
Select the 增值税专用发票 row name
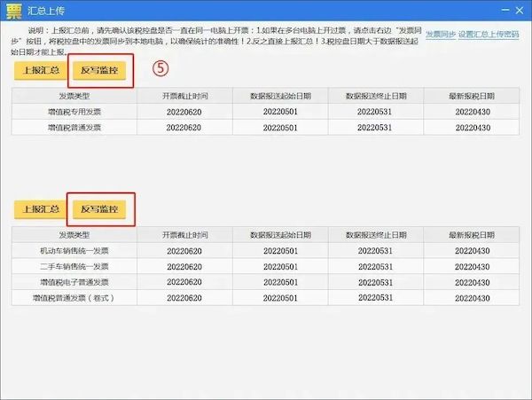74,112
